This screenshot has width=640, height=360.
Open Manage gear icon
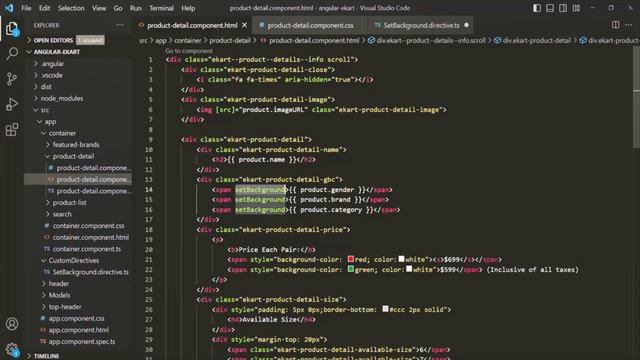(x=12, y=349)
